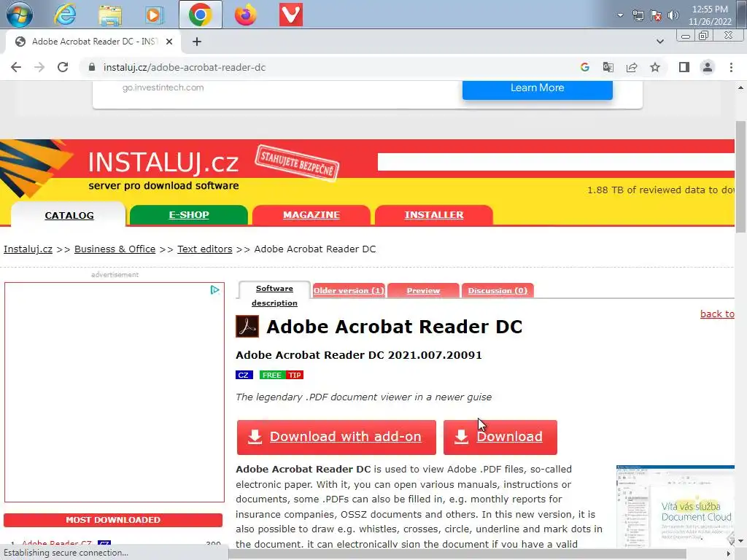This screenshot has width=747, height=560.
Task: Open Chrome three-dot menu
Action: pos(731,67)
